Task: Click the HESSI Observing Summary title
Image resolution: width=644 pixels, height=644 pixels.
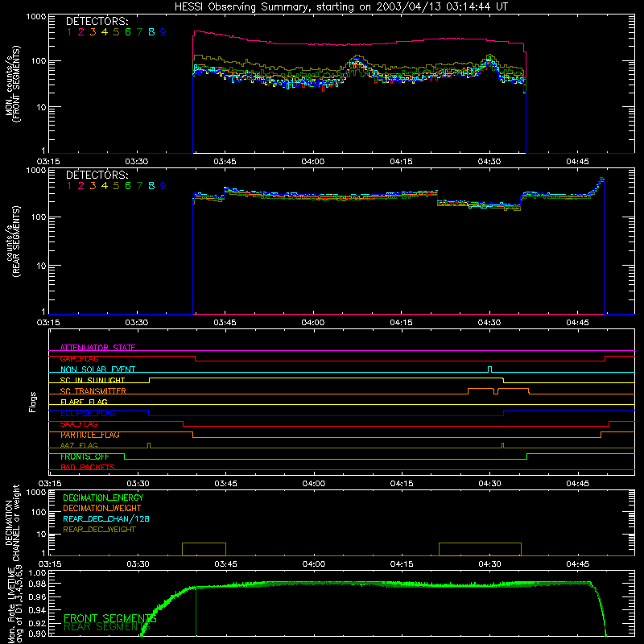Action: 341,7
